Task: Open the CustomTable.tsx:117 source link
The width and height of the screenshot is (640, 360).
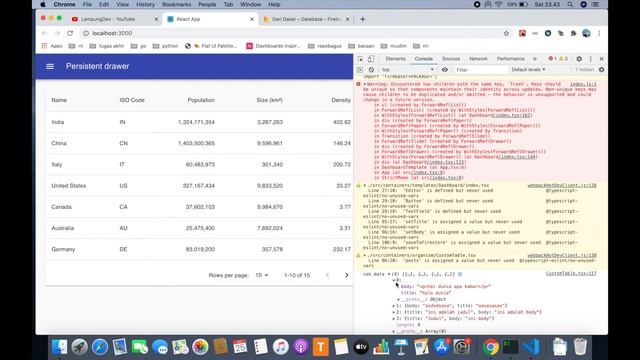Action: pos(571,273)
